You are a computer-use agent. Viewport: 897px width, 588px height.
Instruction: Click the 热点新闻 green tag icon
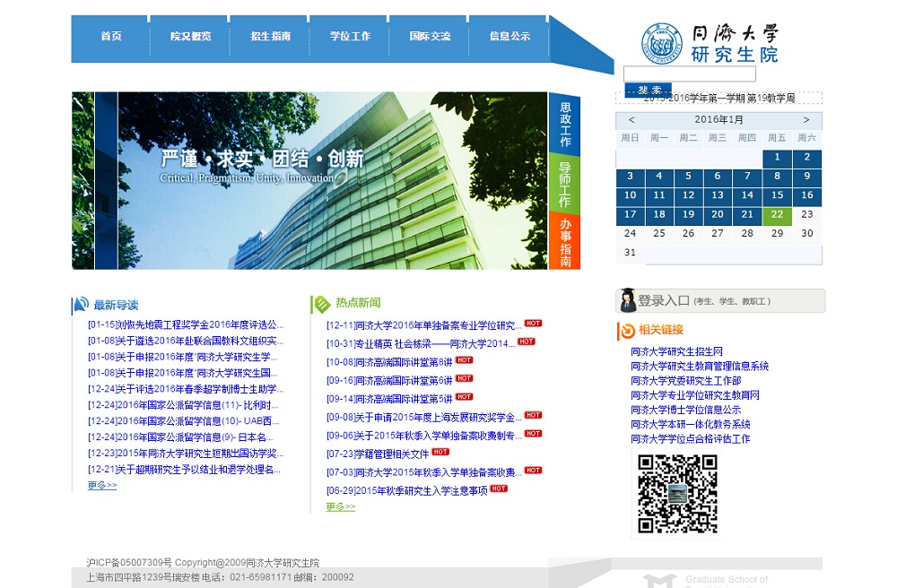click(x=321, y=304)
